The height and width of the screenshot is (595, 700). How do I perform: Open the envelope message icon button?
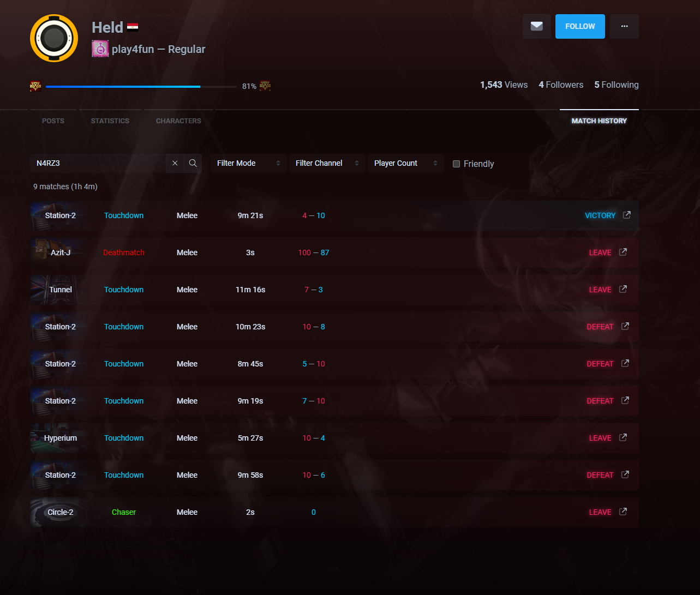[537, 26]
